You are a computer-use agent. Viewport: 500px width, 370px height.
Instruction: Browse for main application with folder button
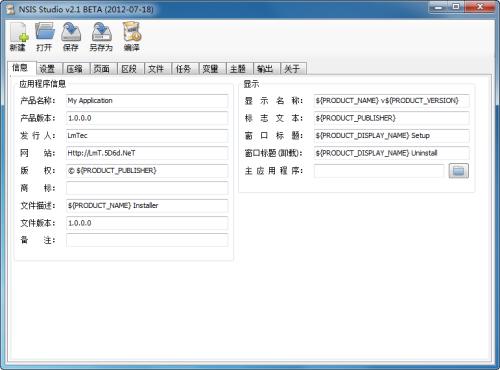[x=458, y=171]
